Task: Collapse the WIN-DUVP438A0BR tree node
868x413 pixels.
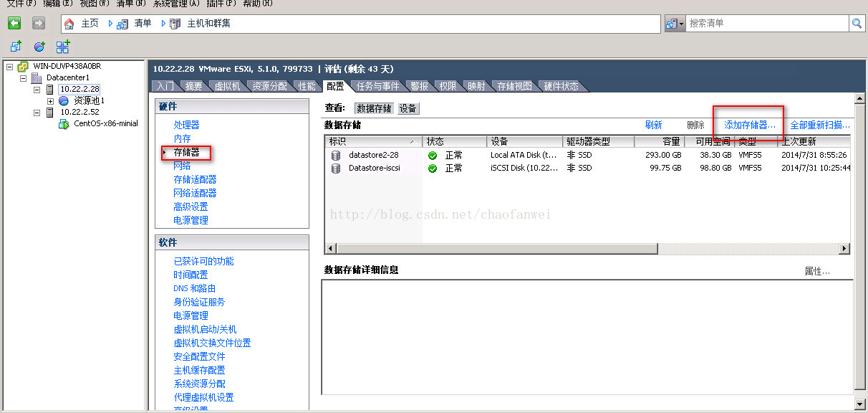Action: (9, 67)
